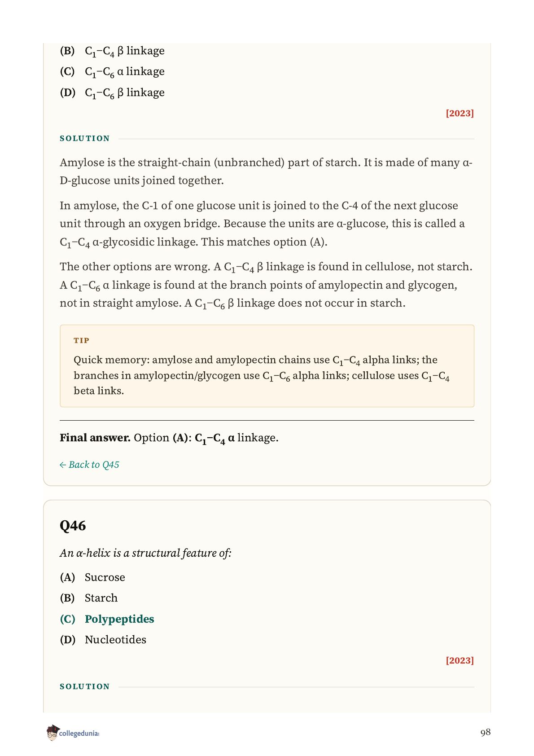Image resolution: width=534 pixels, height=756 pixels.
Task: Click the first SOLUTION section header
Action: [x=85, y=138]
